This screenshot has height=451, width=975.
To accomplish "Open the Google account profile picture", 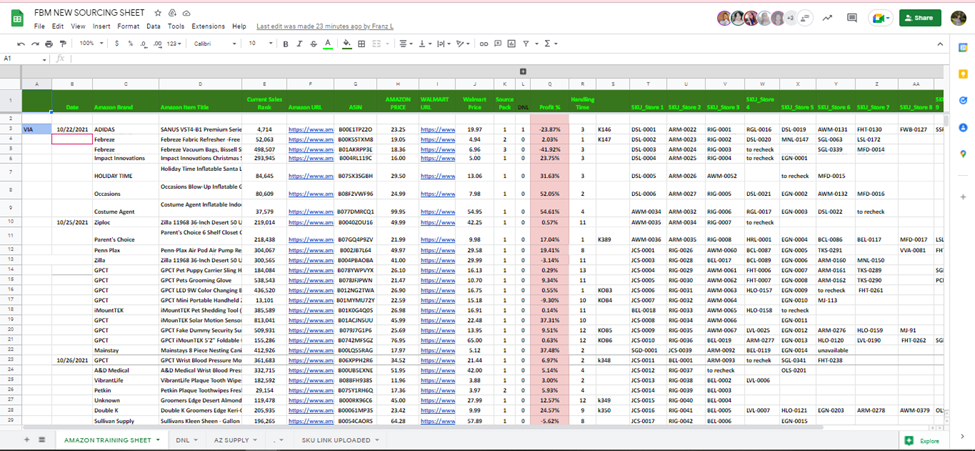I will pos(958,18).
